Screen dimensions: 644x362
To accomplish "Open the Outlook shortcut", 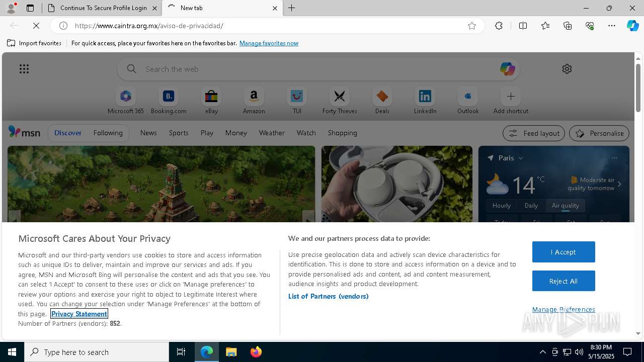I will click(468, 101).
